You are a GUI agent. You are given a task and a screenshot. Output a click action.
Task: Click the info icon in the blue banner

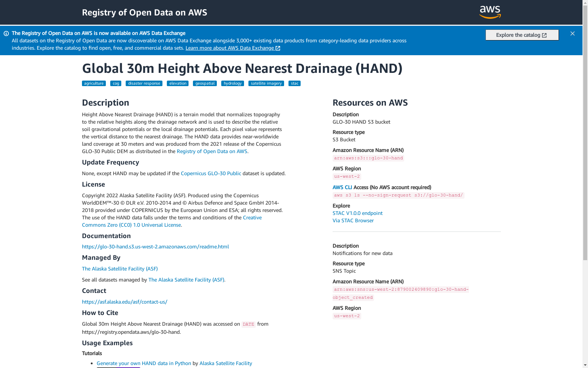(x=6, y=33)
